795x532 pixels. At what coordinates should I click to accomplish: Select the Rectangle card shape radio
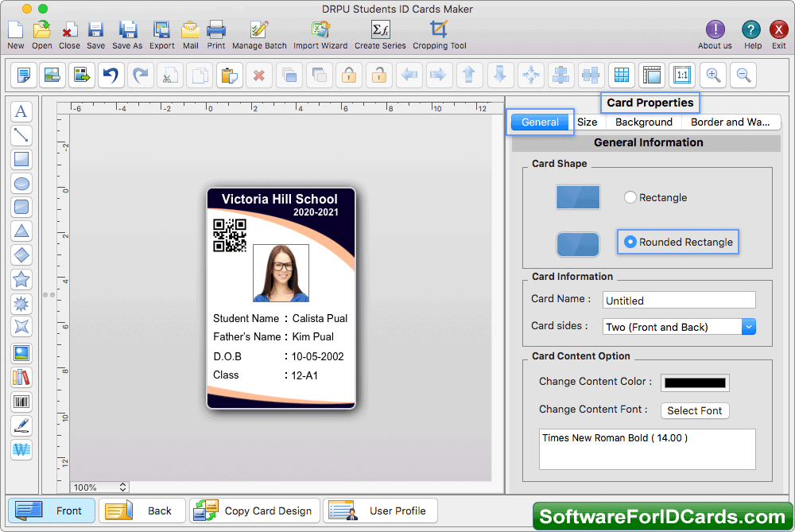click(x=630, y=197)
